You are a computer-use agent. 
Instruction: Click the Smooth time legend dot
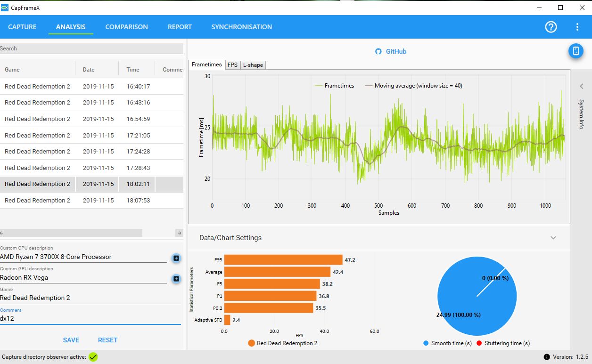pos(426,343)
